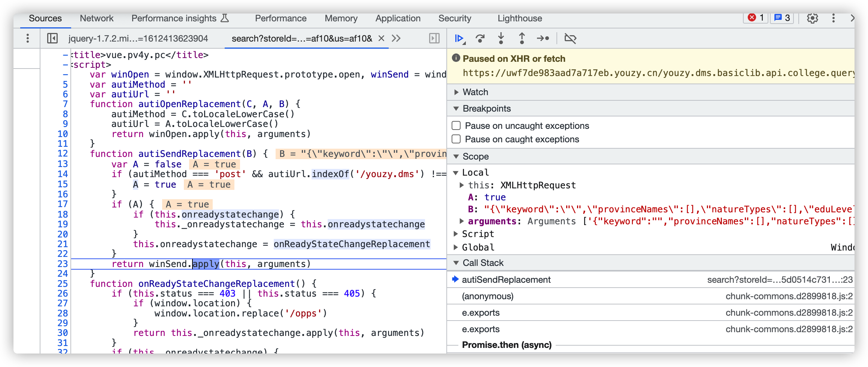Image resolution: width=868 pixels, height=367 pixels.
Task: Collapse the Scope section
Action: [x=456, y=157]
